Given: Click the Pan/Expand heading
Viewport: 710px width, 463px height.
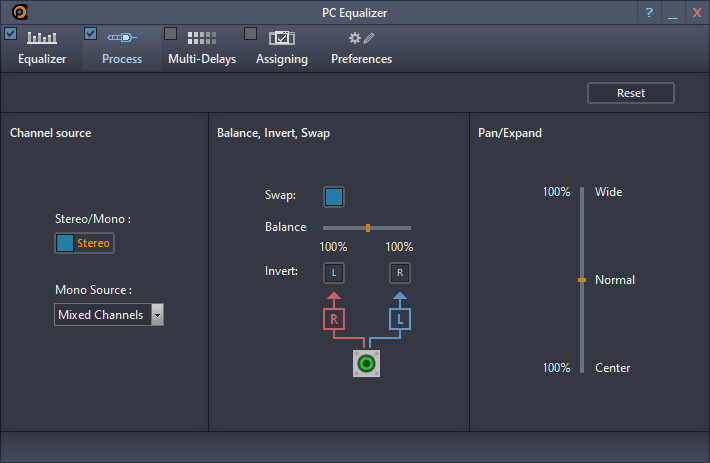Looking at the screenshot, I should (x=510, y=133).
